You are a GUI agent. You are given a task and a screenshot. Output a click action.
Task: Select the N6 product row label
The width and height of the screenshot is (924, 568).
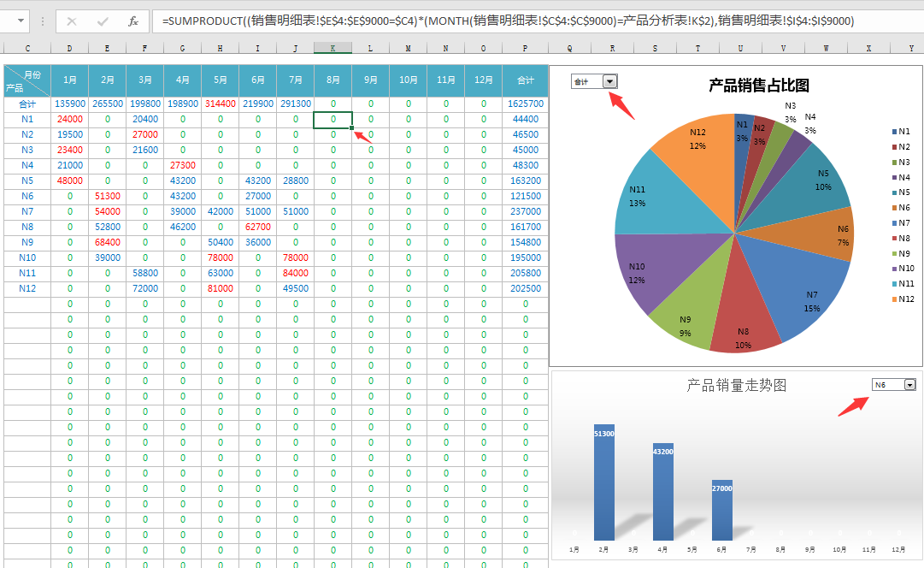27,196
